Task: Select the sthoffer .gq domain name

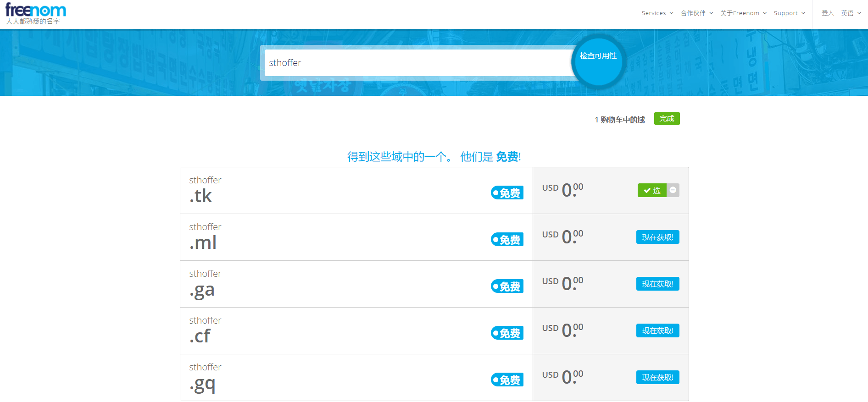Action: point(205,379)
